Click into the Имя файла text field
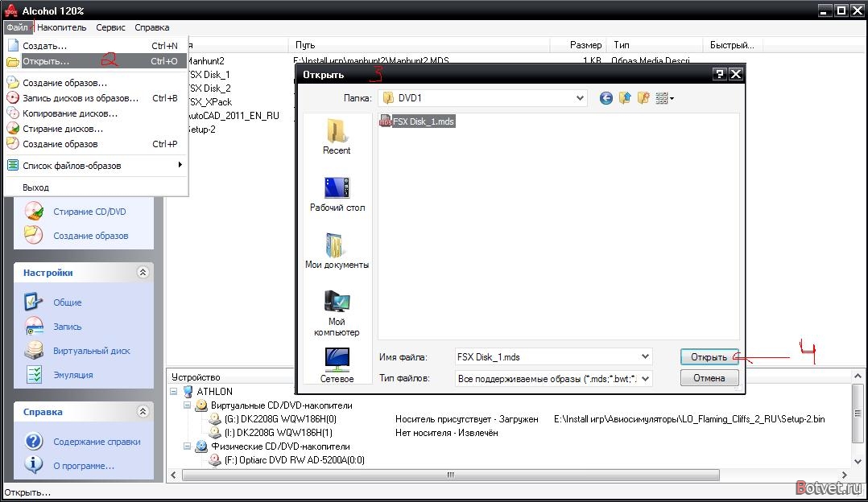Viewport: 868px width, 502px height. (x=548, y=356)
